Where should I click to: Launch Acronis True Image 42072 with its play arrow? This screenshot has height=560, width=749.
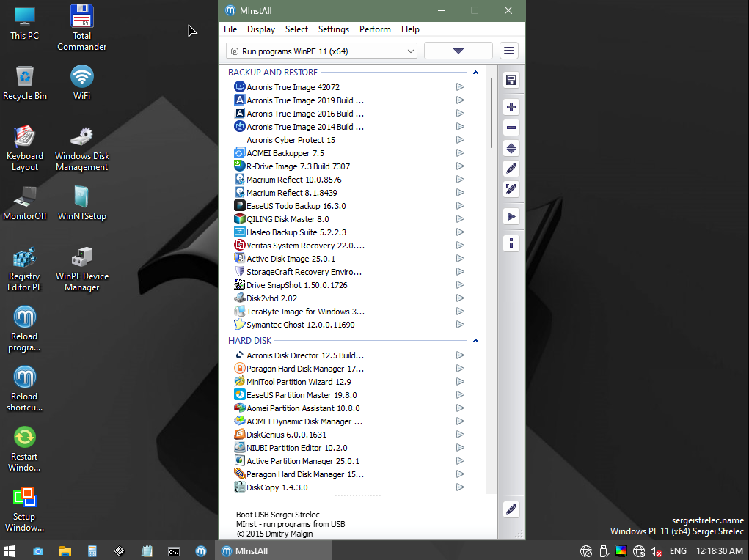pyautogui.click(x=460, y=87)
